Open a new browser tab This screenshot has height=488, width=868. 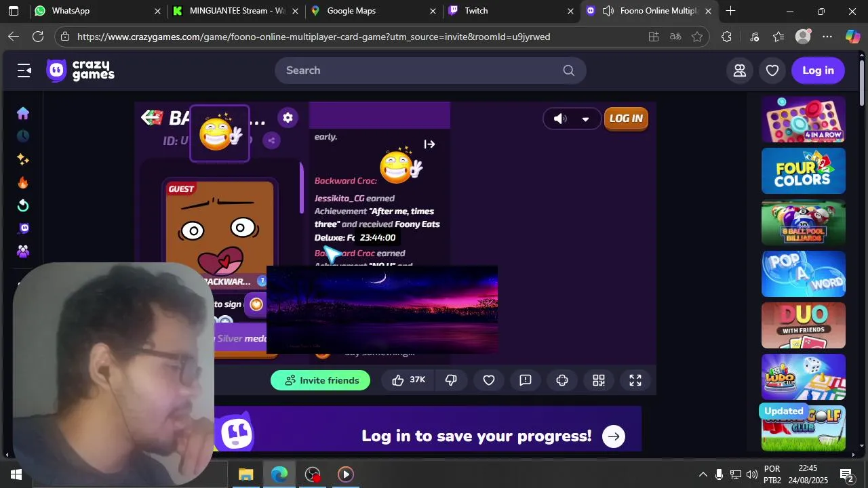pos(730,11)
